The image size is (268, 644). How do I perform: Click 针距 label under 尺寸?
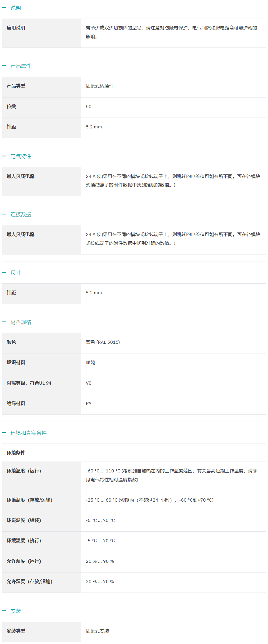(x=11, y=293)
